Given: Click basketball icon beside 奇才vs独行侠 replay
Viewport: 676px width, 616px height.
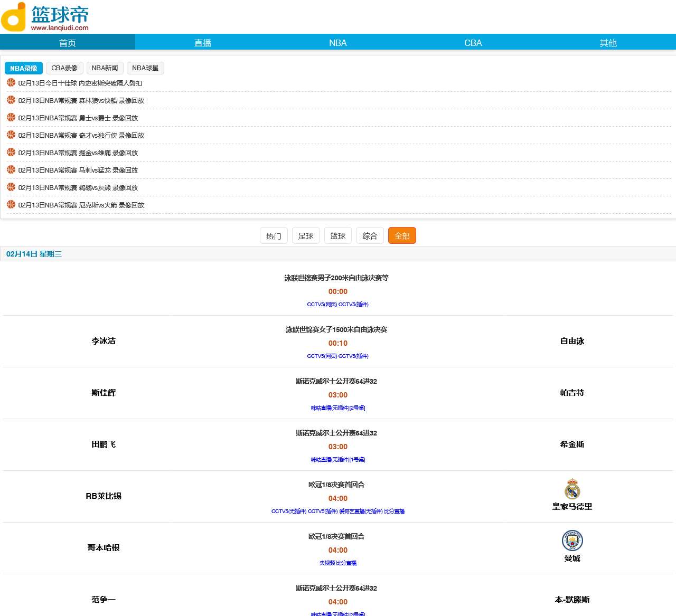Looking at the screenshot, I should [11, 135].
